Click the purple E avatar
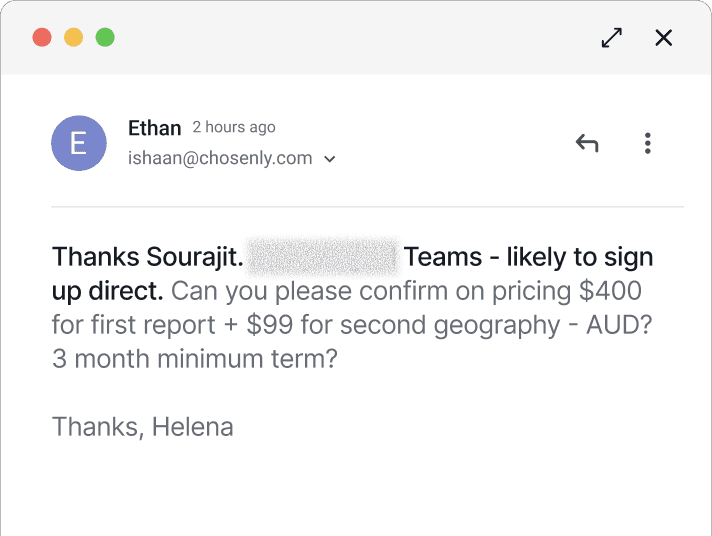712x536 pixels. [79, 143]
